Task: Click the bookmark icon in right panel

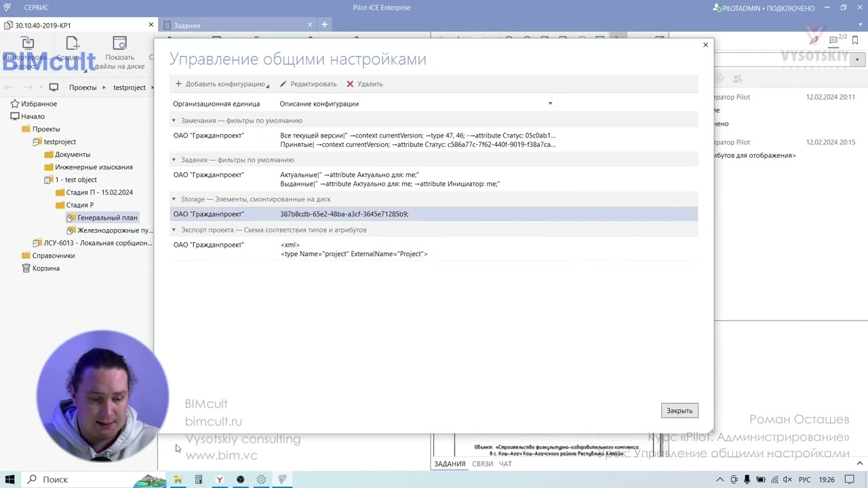Action: 855,40
